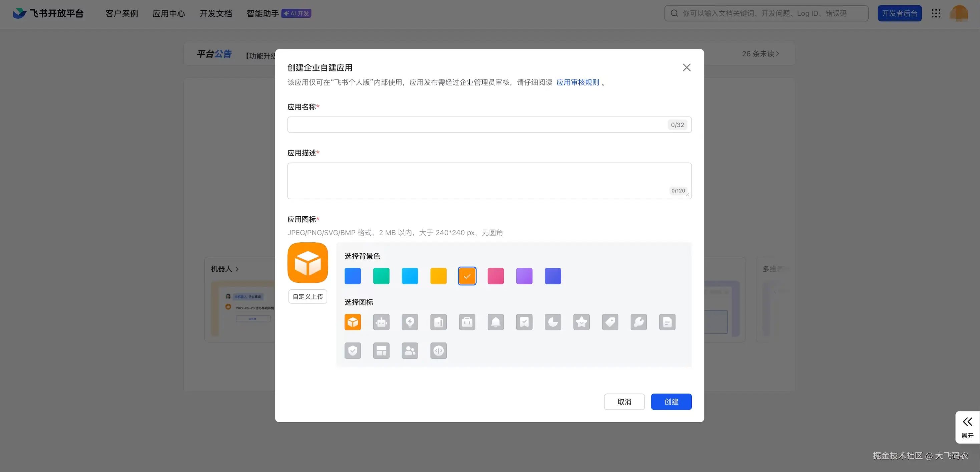
Task: Select the code brackets app icon
Action: coord(438,350)
